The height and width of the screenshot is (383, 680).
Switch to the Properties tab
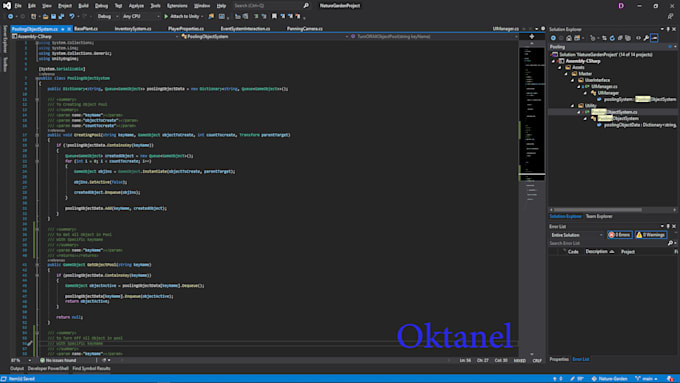559,359
